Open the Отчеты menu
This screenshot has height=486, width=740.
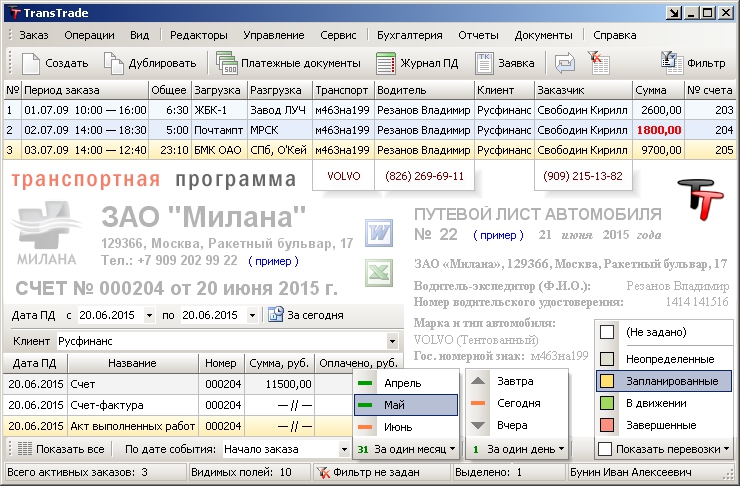478,35
